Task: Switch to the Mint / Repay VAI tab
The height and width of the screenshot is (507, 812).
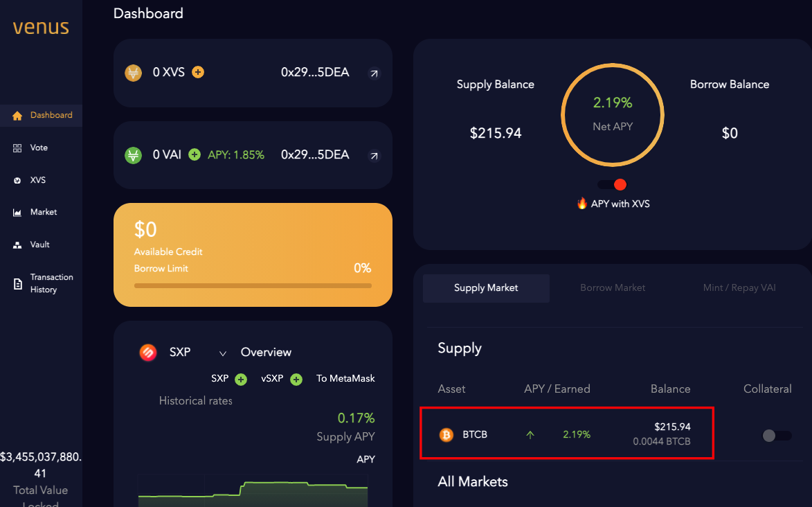Action: 739,287
